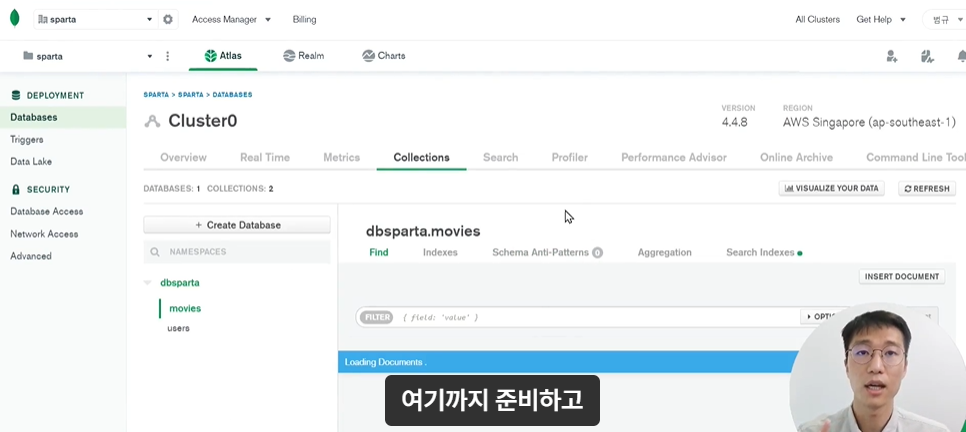Open the Metrics tab
Image resolution: width=966 pixels, height=432 pixels.
coord(341,157)
